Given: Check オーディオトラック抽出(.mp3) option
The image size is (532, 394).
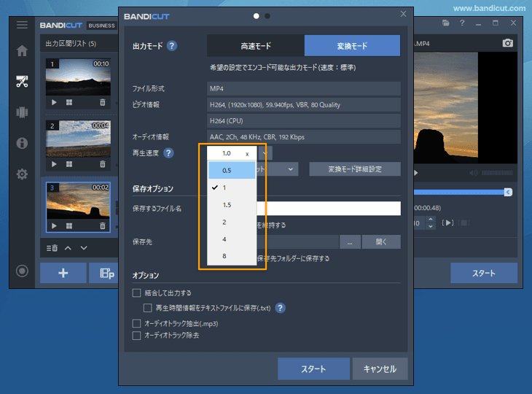Looking at the screenshot, I should (x=136, y=323).
